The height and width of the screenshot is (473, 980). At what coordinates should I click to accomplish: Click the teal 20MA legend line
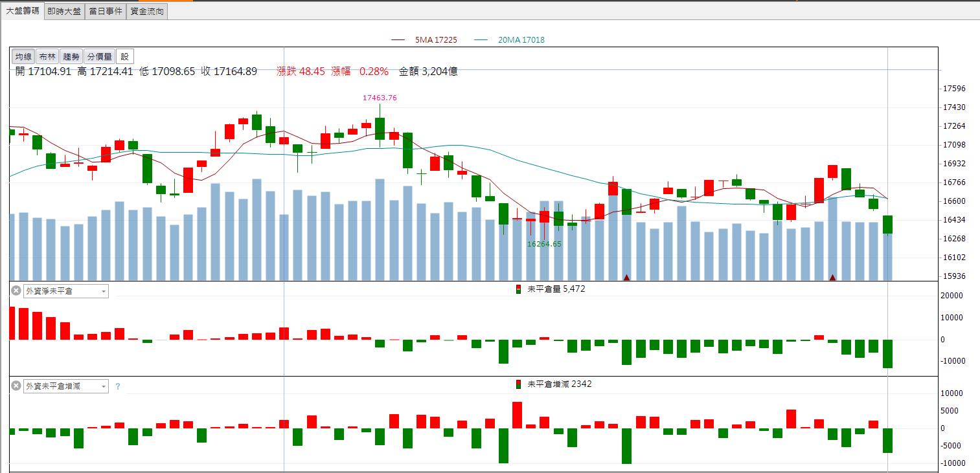[x=481, y=40]
